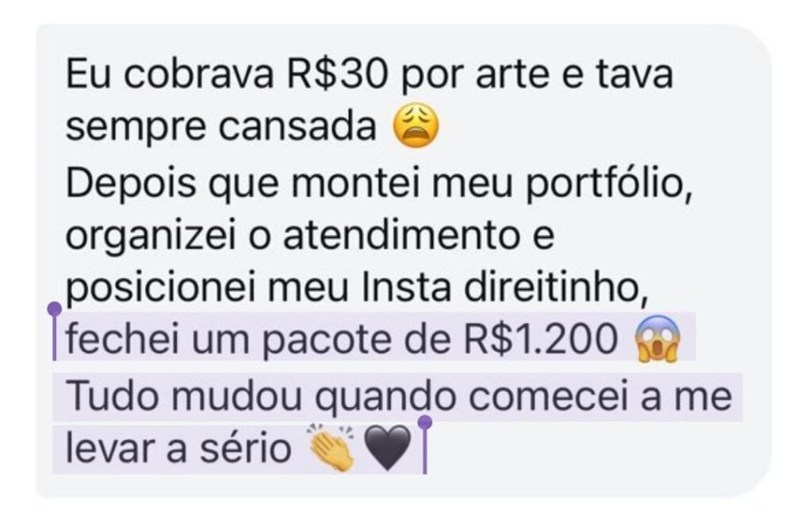Screen dimensions: 812x527
Task: Grab the selection start handle before fechei
Action: coord(55,331)
